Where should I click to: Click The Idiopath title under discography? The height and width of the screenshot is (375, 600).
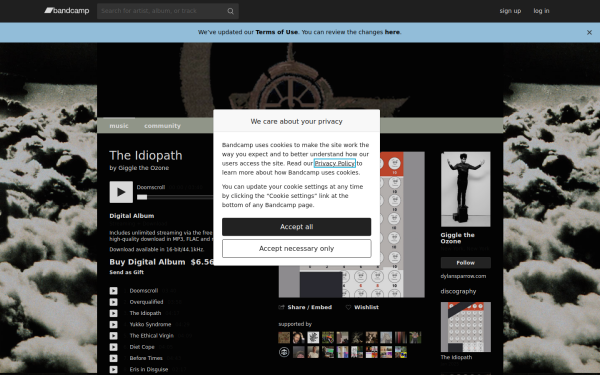[x=456, y=357]
